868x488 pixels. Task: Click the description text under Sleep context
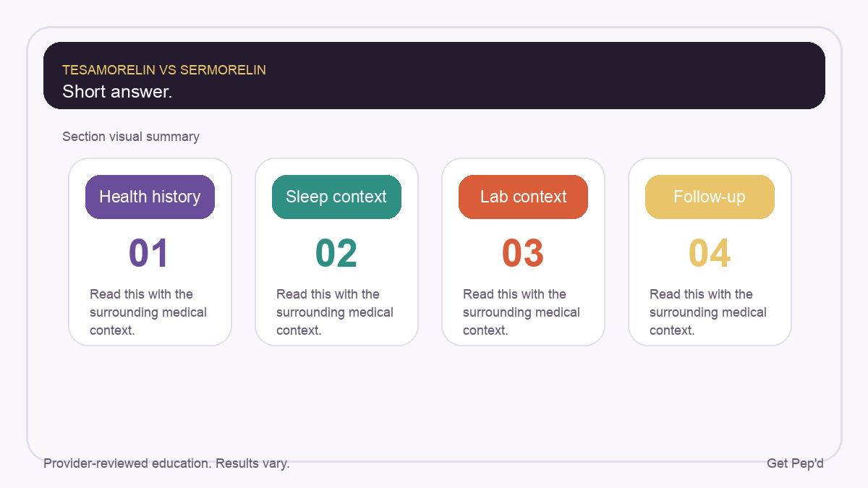click(335, 312)
